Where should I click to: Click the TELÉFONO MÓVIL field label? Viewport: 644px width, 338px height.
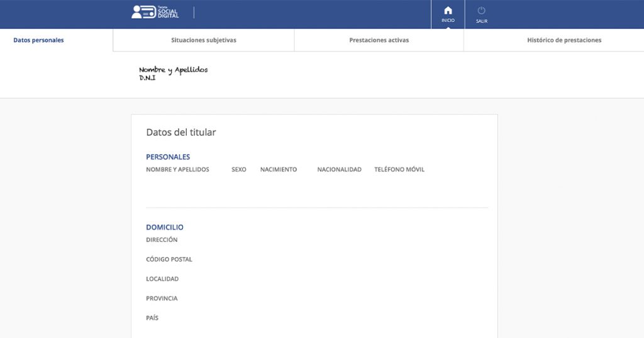coord(399,170)
